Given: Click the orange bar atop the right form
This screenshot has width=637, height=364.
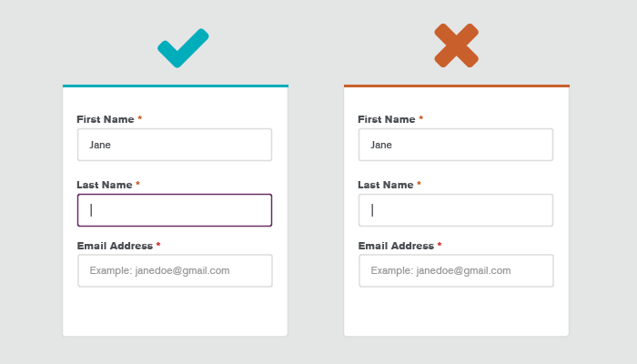Looking at the screenshot, I should point(456,86).
